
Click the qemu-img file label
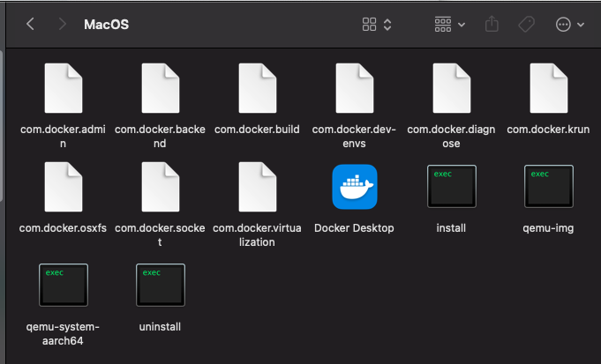pyautogui.click(x=548, y=228)
